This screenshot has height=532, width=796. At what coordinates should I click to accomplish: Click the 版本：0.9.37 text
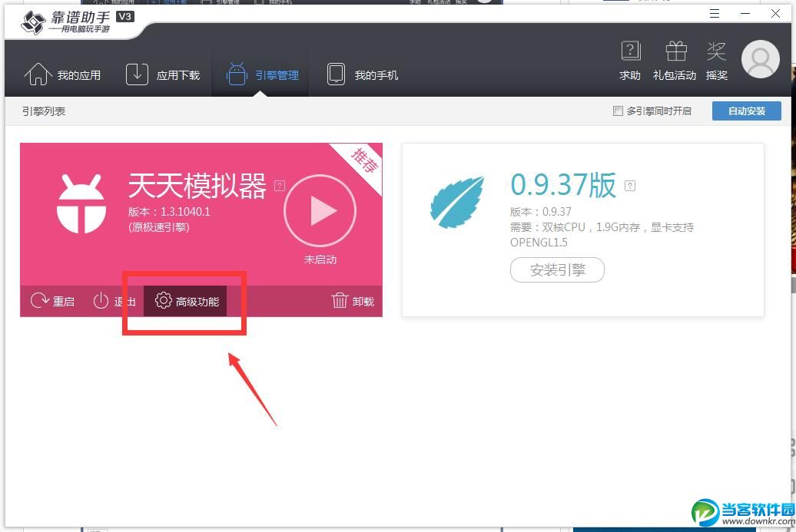pos(541,211)
